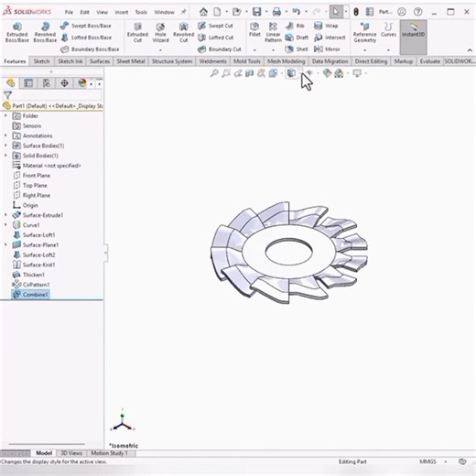The height and width of the screenshot is (476, 476).
Task: Select the Thicken1 feature
Action: pos(28,275)
